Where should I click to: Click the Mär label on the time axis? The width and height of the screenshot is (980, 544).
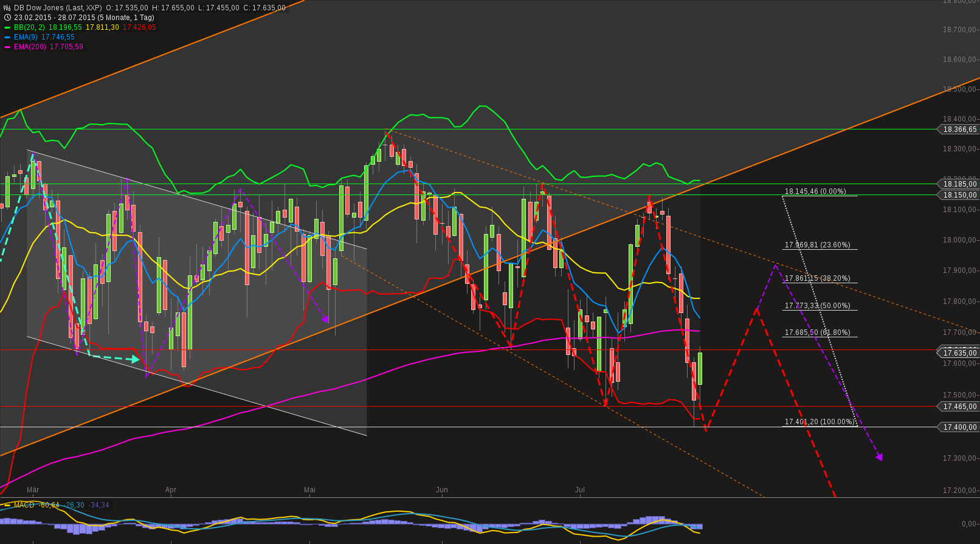pos(33,490)
